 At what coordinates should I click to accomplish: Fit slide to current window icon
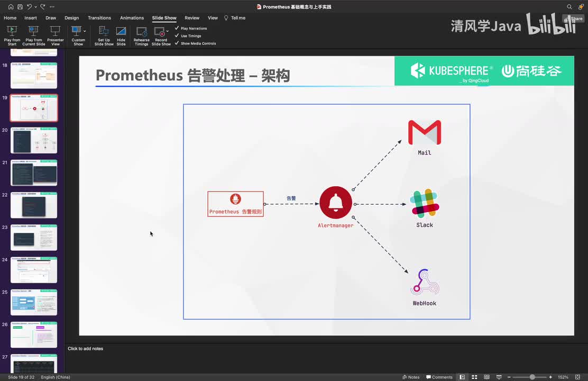point(577,377)
